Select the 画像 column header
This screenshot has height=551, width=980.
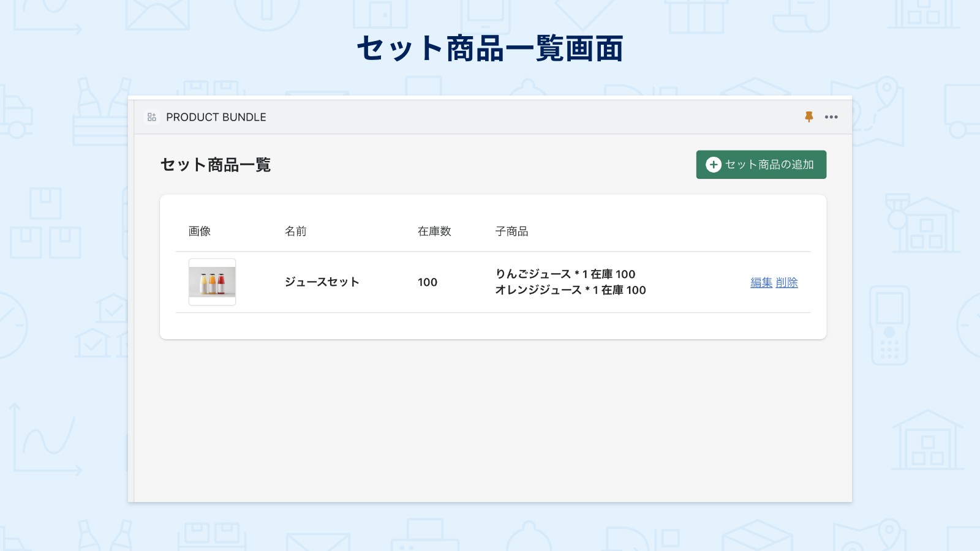click(200, 231)
